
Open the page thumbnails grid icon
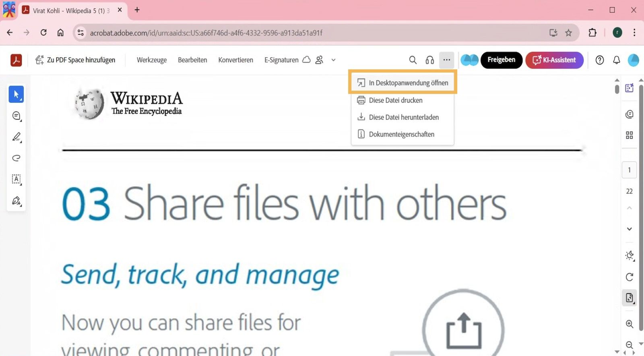click(x=630, y=135)
